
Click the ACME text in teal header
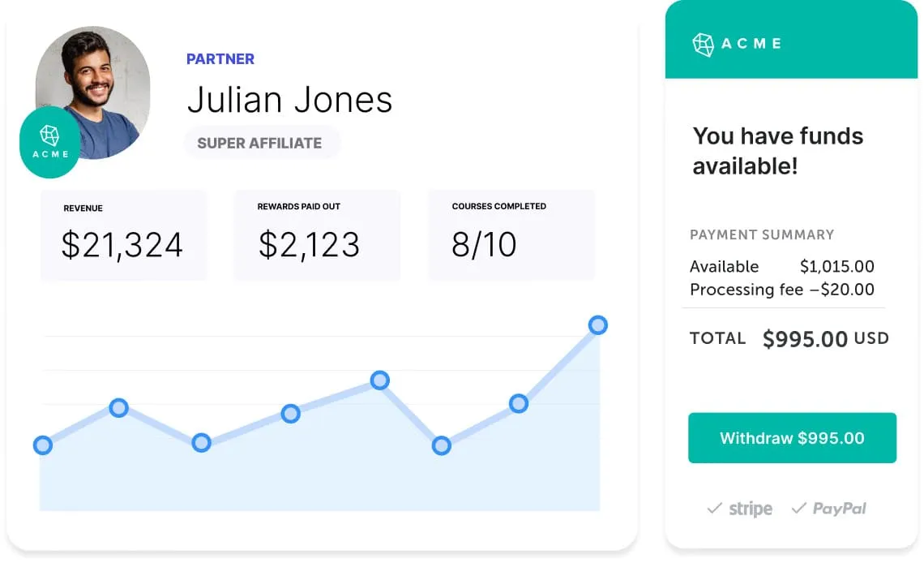pyautogui.click(x=751, y=44)
